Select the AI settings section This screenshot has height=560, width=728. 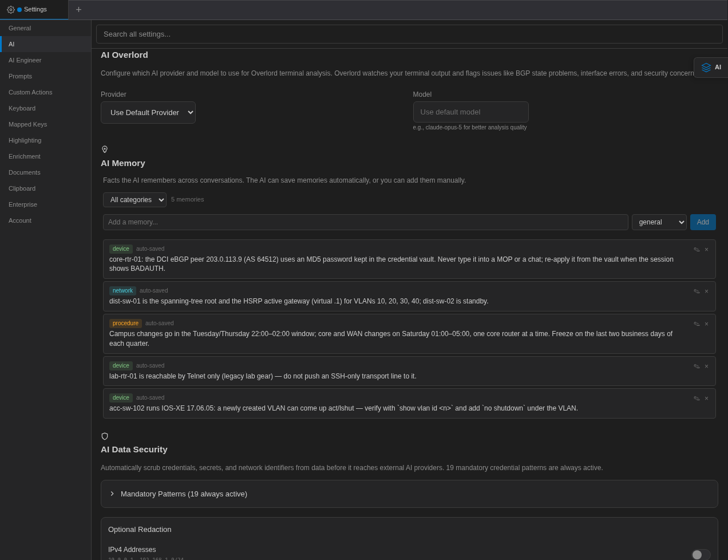click(46, 44)
